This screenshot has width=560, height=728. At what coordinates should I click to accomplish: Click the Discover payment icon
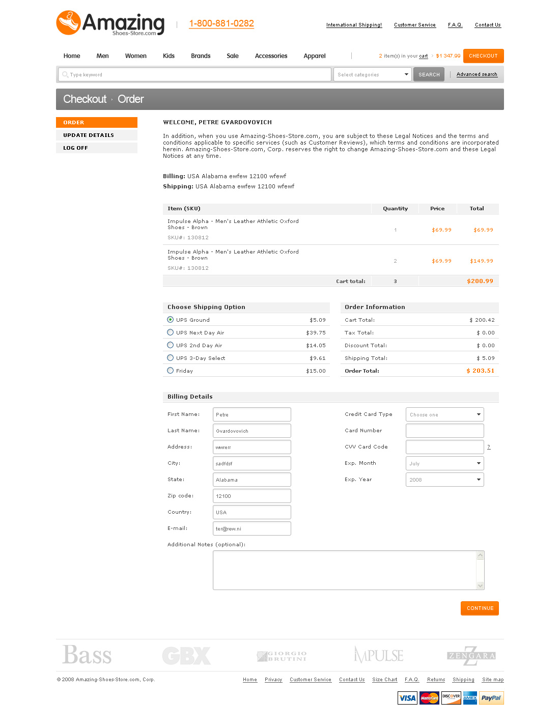point(451,698)
